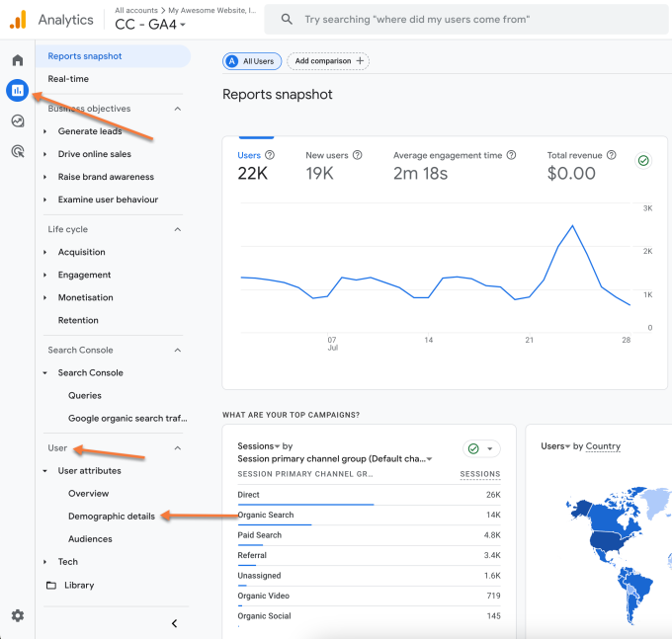Click the Library folder icon
Viewport: 672px width, 639px height.
[51, 585]
